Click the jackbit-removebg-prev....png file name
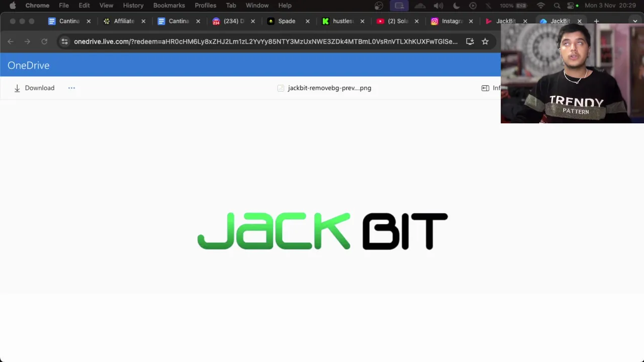Screen dimensions: 644x362 (x=330, y=88)
